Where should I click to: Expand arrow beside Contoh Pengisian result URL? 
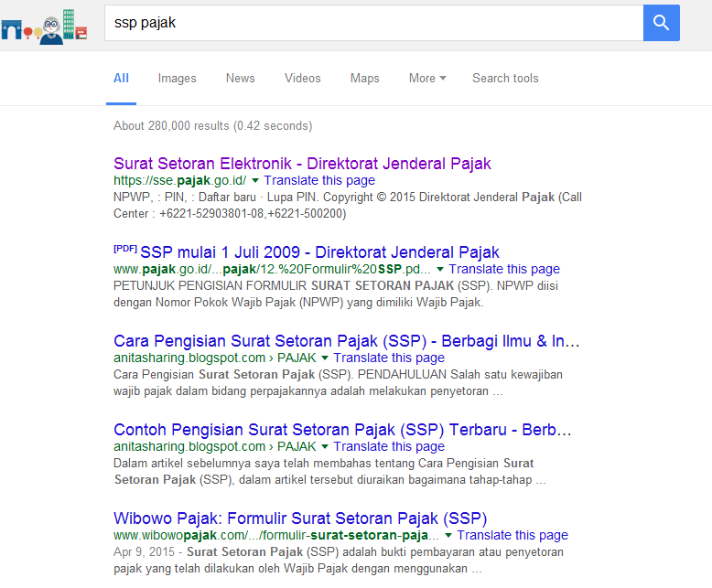[x=325, y=447]
